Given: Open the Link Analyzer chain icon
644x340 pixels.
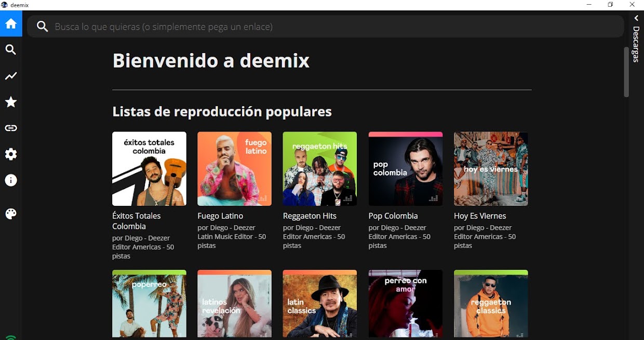Looking at the screenshot, I should pos(11,128).
